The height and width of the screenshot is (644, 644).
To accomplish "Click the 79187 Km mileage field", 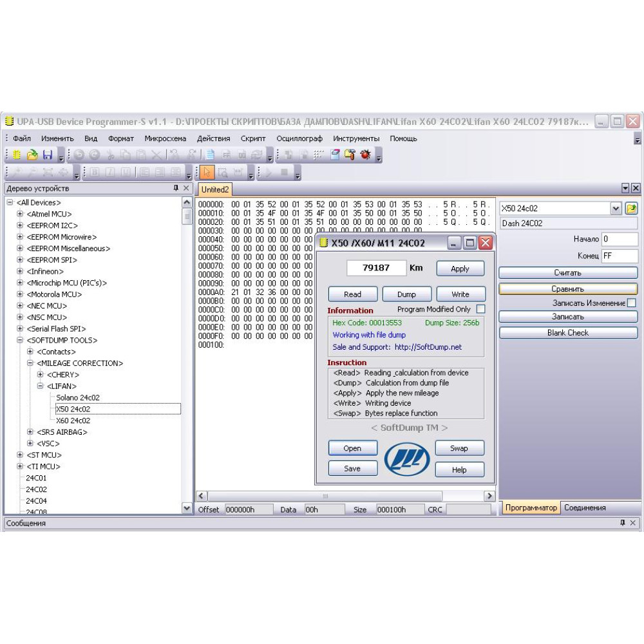I will [376, 268].
